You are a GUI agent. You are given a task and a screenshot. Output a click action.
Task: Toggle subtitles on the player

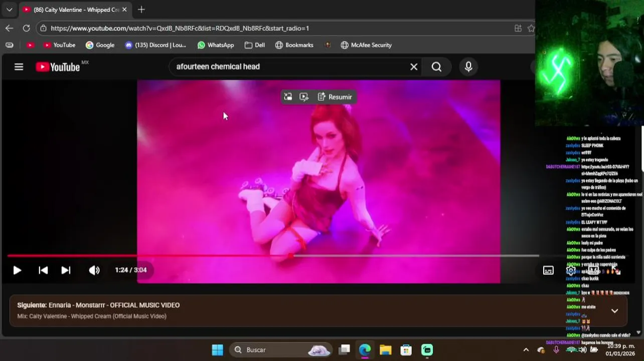tap(548, 271)
